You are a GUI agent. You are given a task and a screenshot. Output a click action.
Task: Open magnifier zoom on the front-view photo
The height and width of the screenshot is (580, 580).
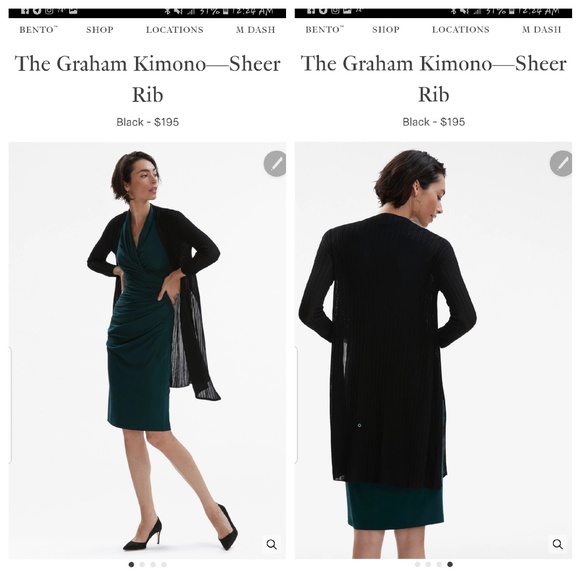tap(272, 544)
